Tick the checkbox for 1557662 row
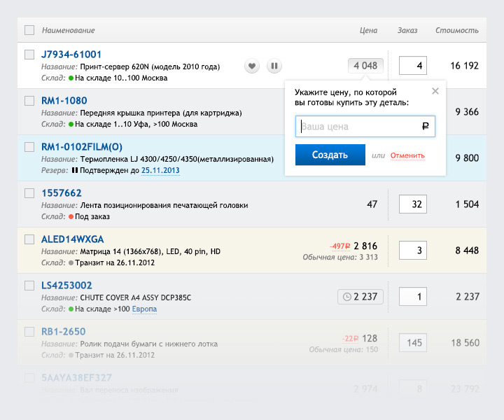Image resolution: width=504 pixels, height=420 pixels. coord(29,193)
